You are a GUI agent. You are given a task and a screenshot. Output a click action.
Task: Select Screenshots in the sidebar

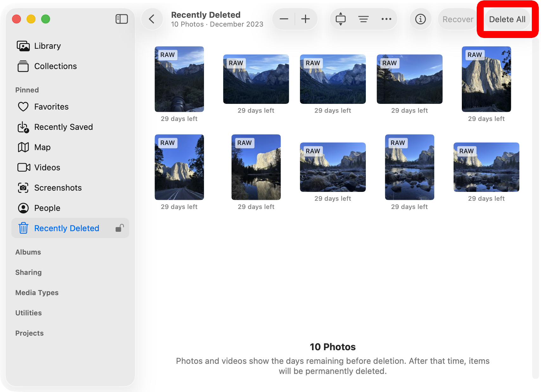[58, 188]
